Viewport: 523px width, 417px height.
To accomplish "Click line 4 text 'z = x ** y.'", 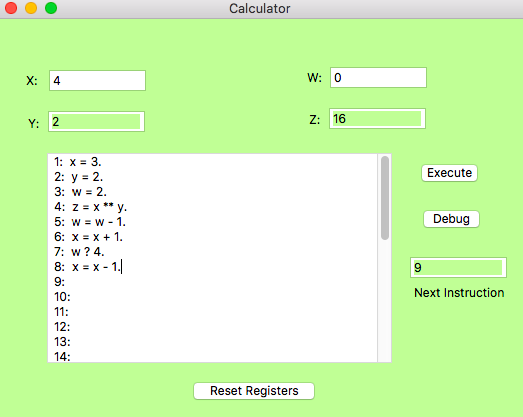I will click(x=99, y=207).
